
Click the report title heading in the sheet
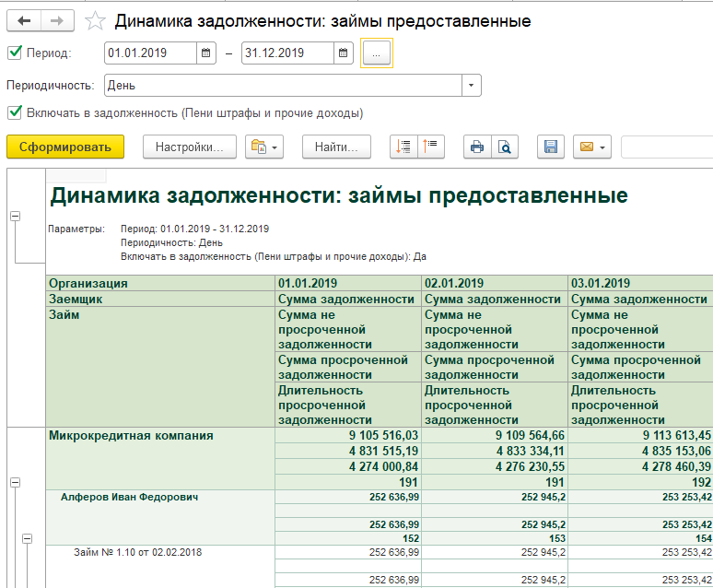[x=339, y=195]
